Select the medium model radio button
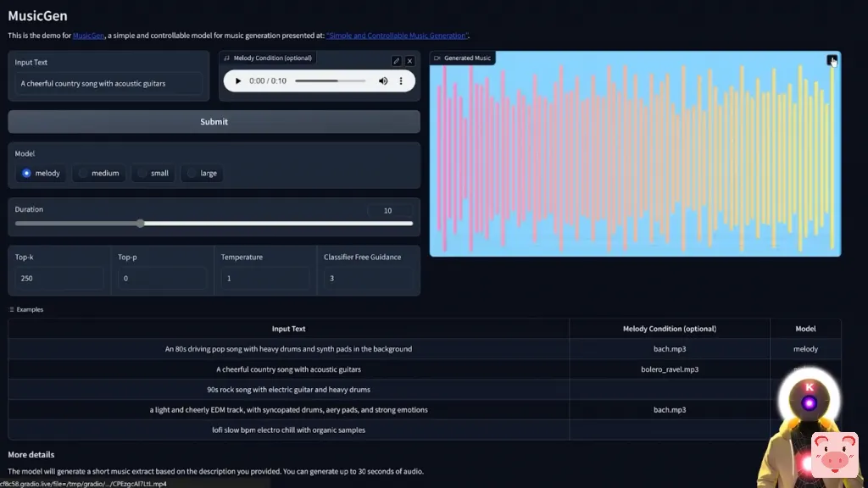 [x=82, y=173]
